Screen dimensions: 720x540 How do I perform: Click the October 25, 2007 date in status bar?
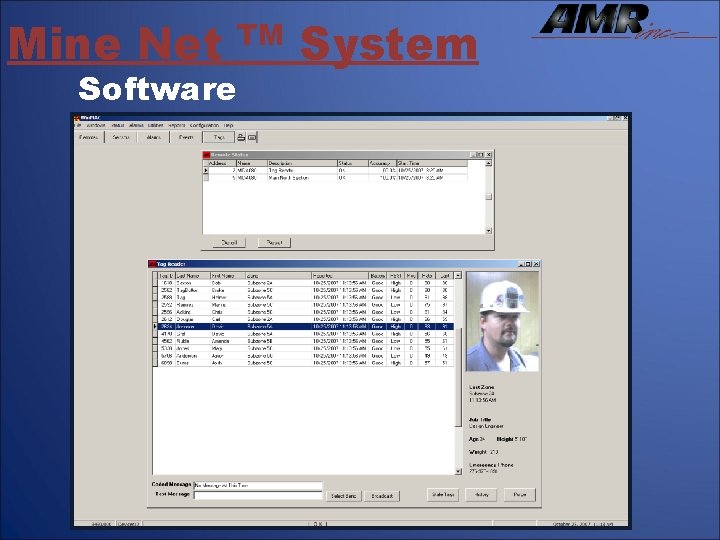click(583, 523)
